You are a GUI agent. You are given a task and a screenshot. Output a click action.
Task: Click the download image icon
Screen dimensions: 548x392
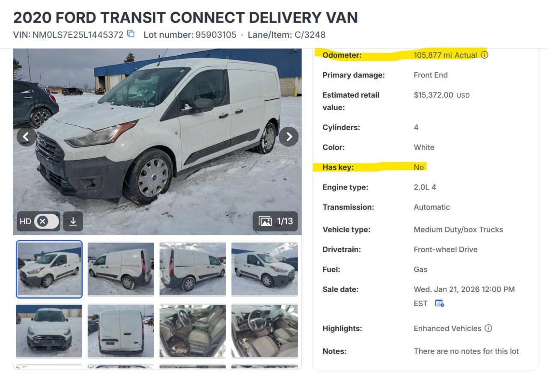73,222
